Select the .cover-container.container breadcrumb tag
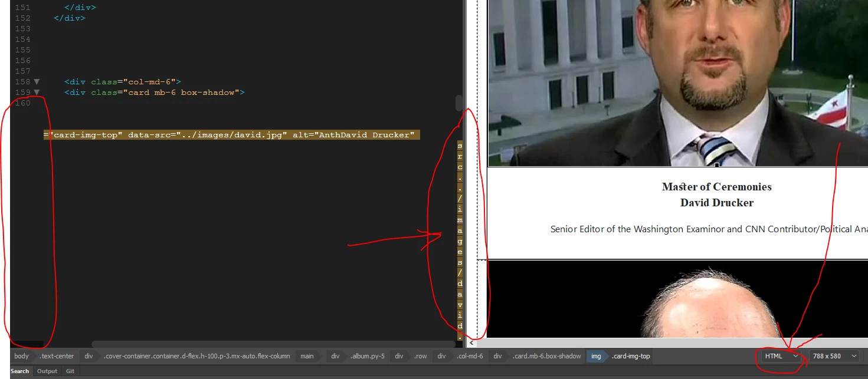Image resolution: width=868 pixels, height=379 pixels. (x=197, y=356)
